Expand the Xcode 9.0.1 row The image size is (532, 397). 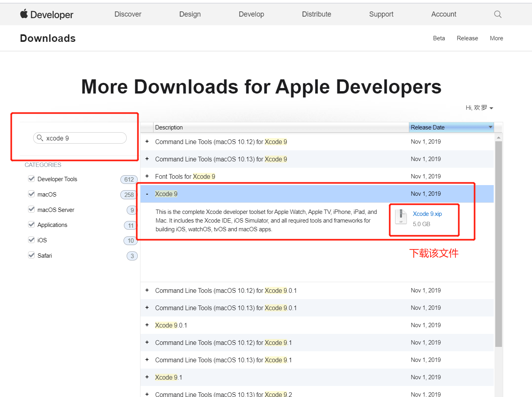tap(147, 325)
